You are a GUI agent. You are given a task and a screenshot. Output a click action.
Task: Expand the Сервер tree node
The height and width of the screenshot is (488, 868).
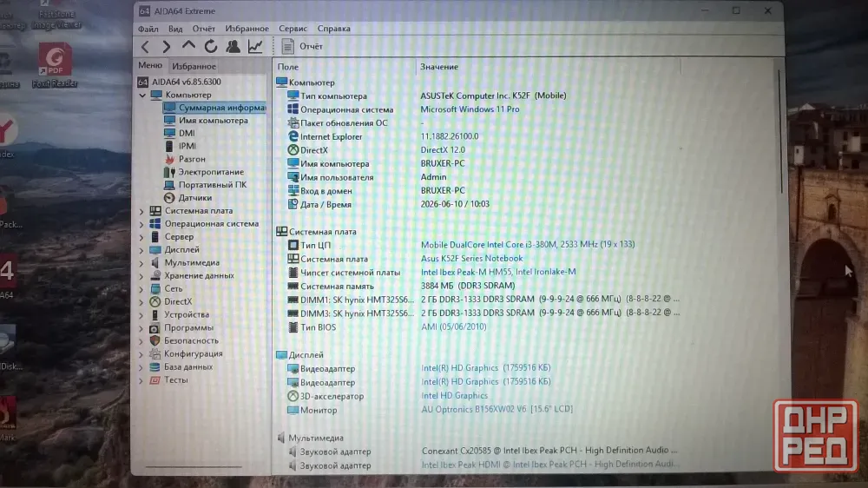coord(141,237)
